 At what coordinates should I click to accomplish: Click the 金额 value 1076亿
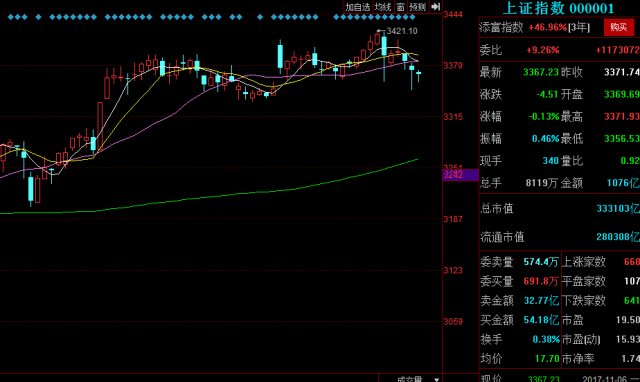pos(623,183)
